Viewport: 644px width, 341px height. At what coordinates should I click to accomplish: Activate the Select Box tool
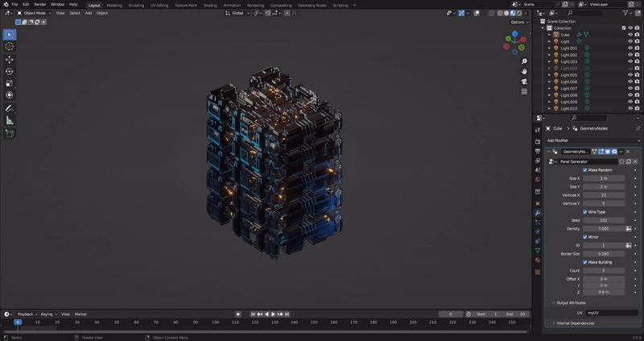(x=10, y=35)
